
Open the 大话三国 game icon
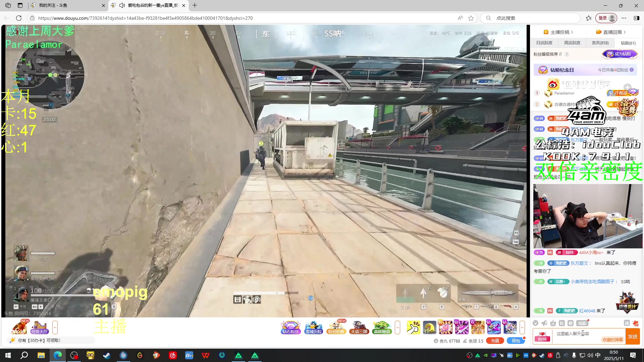[x=359, y=327]
